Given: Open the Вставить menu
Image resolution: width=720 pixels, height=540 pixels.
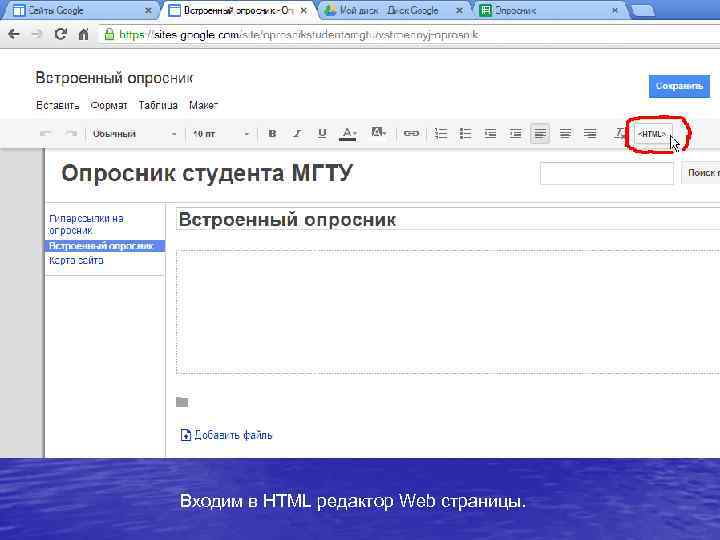Looking at the screenshot, I should [57, 105].
